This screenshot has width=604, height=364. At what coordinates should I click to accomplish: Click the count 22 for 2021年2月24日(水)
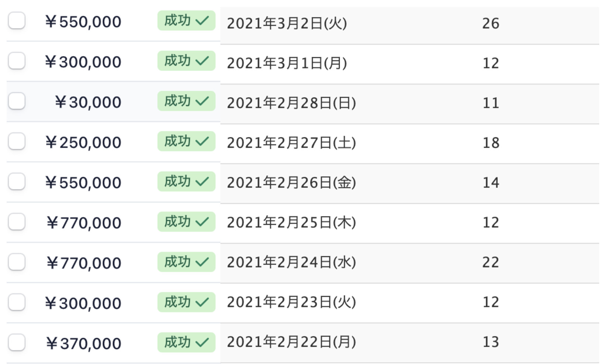click(491, 262)
